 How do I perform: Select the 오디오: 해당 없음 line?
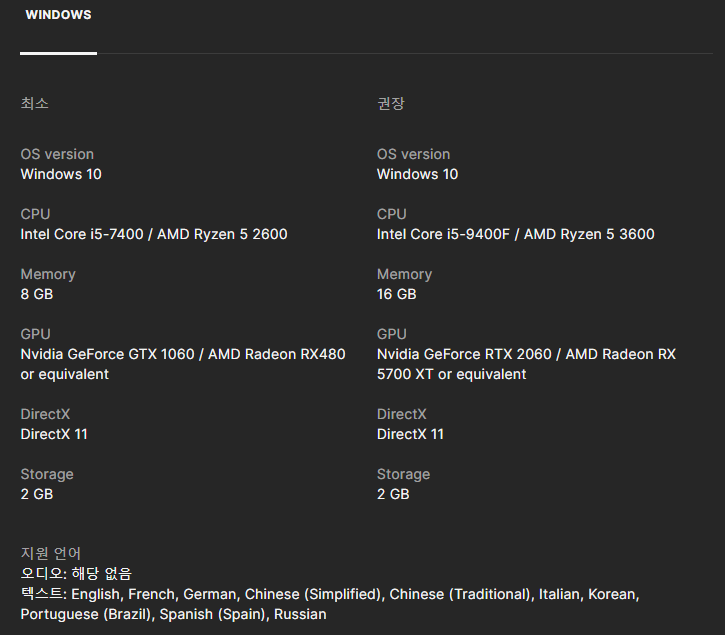[x=76, y=573]
